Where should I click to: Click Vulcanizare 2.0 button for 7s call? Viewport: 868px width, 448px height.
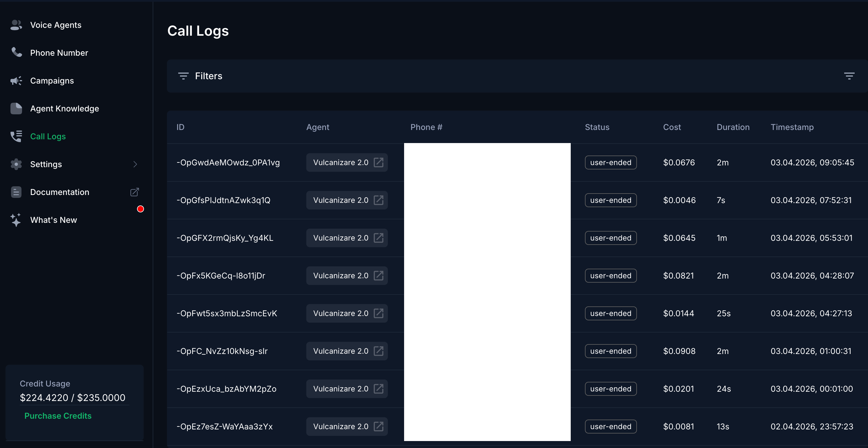click(x=341, y=200)
